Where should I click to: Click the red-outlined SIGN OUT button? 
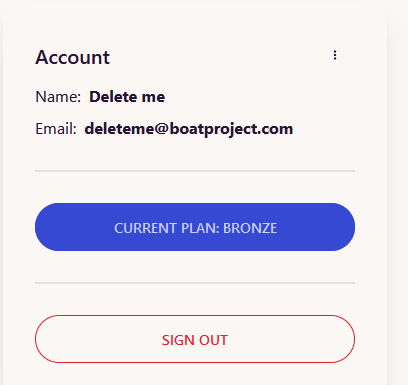[195, 339]
